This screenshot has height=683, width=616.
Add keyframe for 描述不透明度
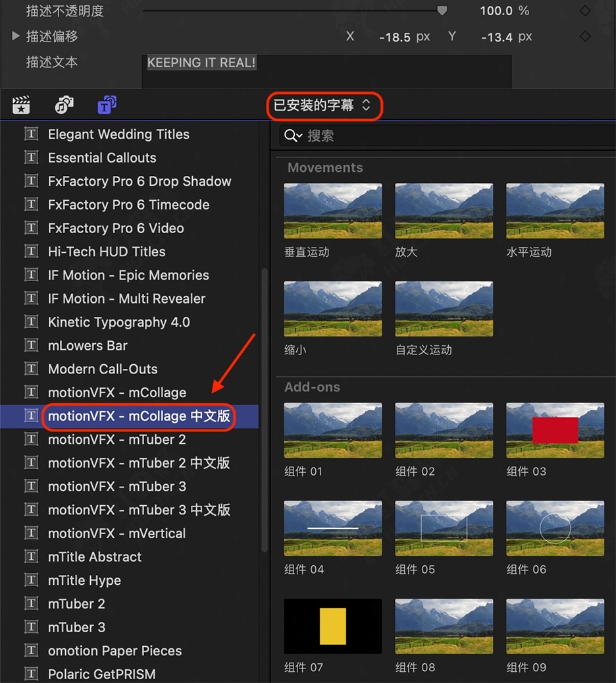(585, 11)
